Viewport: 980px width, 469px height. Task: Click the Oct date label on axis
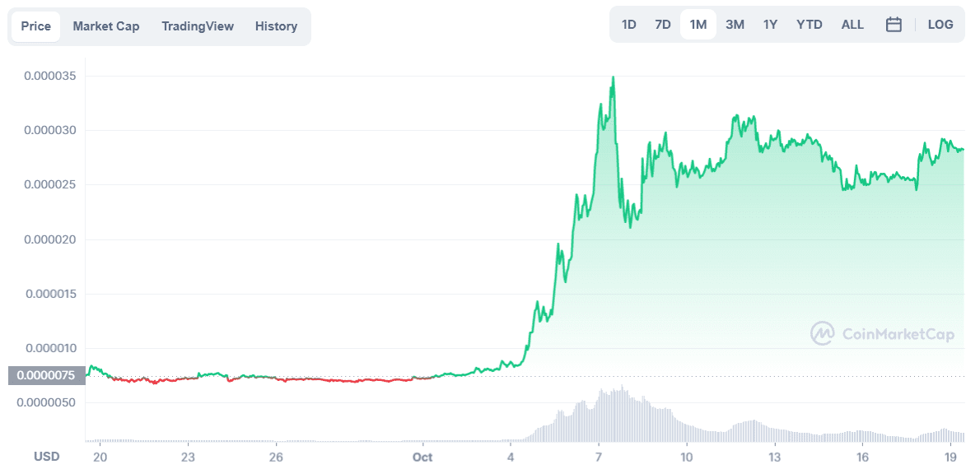422,457
